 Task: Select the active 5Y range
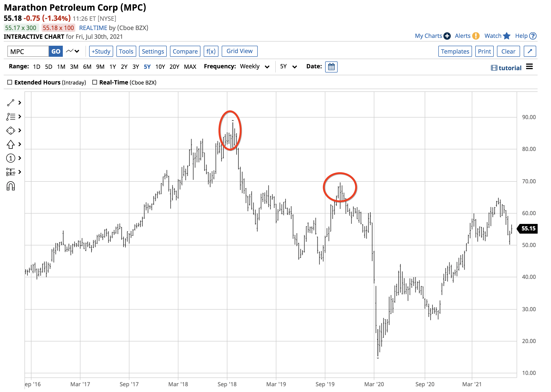[147, 67]
